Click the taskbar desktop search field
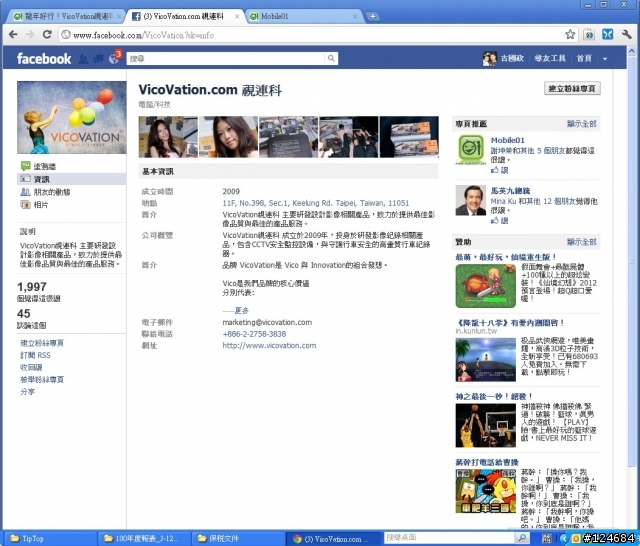640x546 pixels. [x=450, y=538]
